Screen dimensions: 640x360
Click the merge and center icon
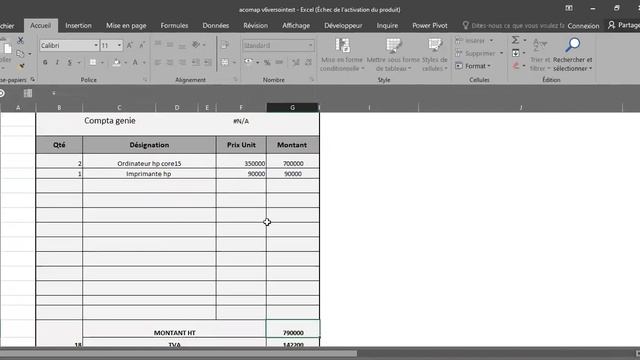225,62
